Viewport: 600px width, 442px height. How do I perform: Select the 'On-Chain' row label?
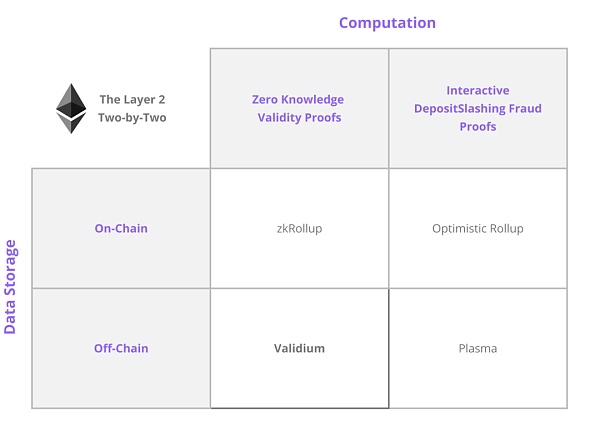(121, 228)
